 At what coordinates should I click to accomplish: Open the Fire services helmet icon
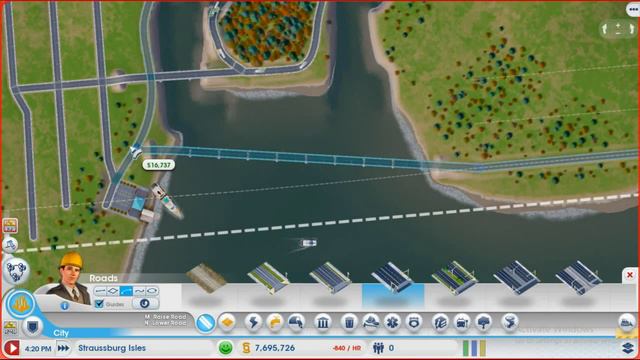coord(371,322)
